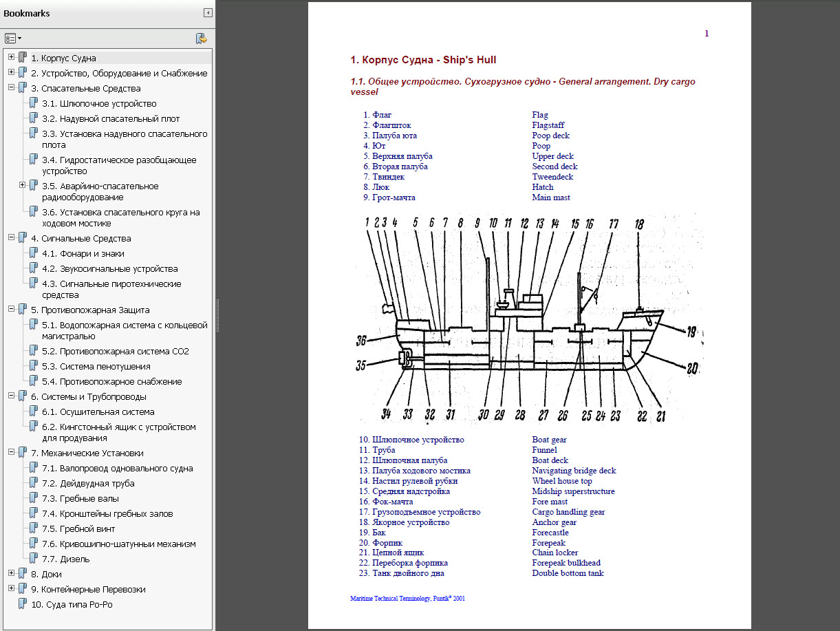Expand the '1. Корпус Судна' bookmark
The height and width of the screenshot is (631, 840).
12,58
